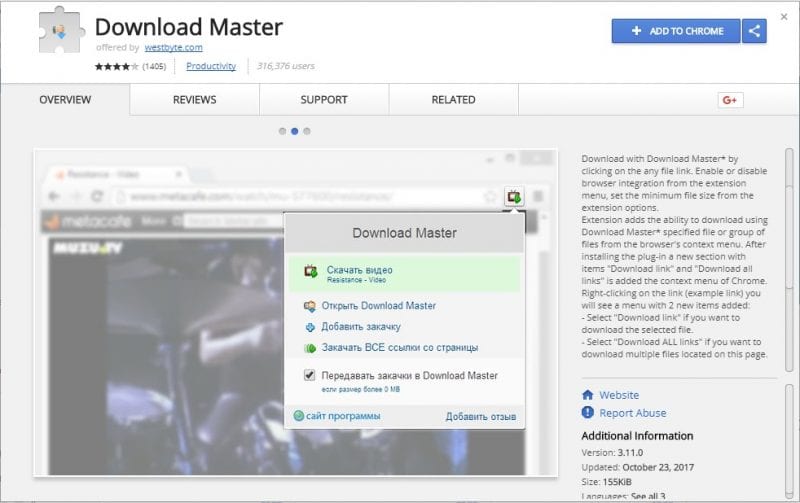The width and height of the screenshot is (800, 503).
Task: Click the star rating (1405)
Action: click(x=130, y=66)
